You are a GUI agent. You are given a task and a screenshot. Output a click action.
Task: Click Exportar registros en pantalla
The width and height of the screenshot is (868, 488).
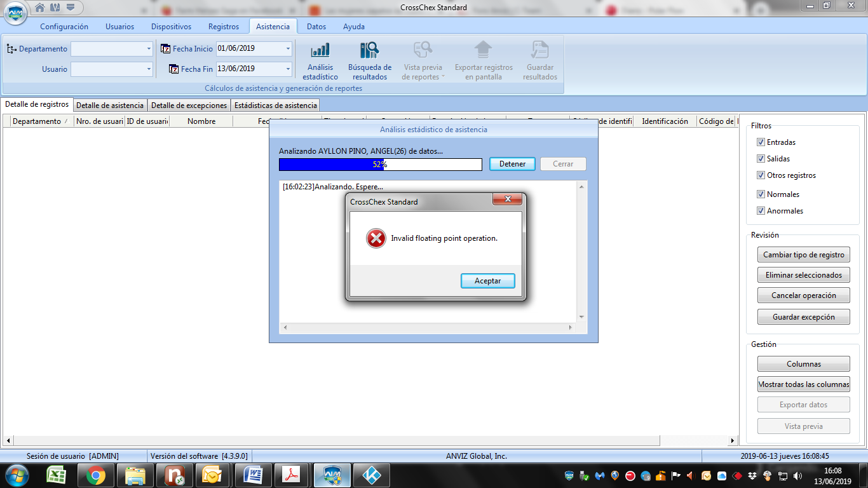coord(484,62)
